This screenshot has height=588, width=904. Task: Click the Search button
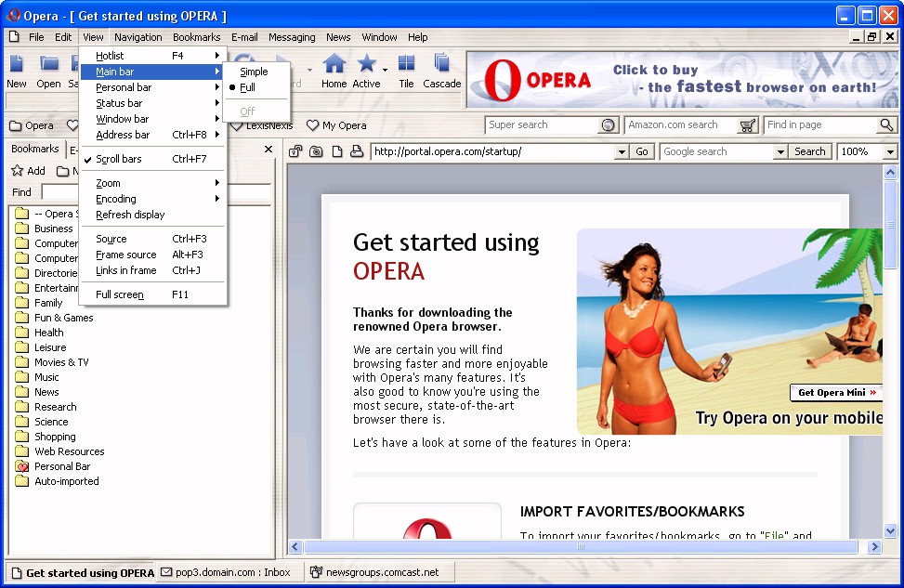(x=809, y=151)
